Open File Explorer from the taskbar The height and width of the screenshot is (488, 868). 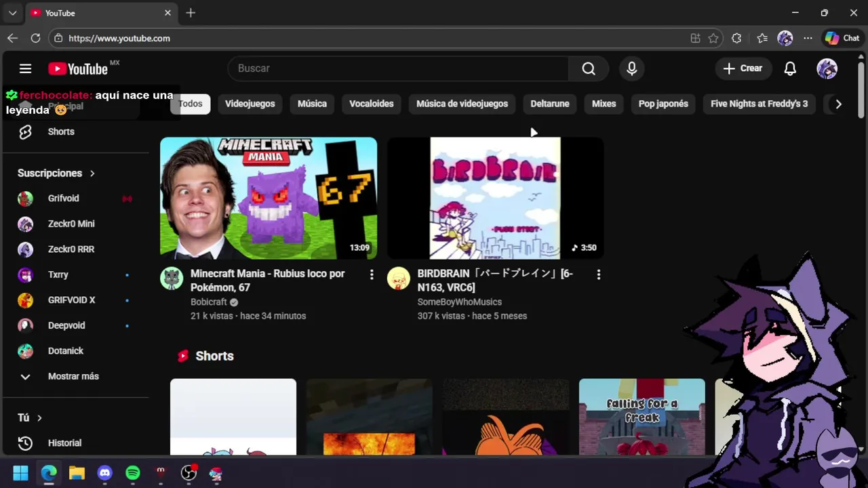pyautogui.click(x=77, y=473)
